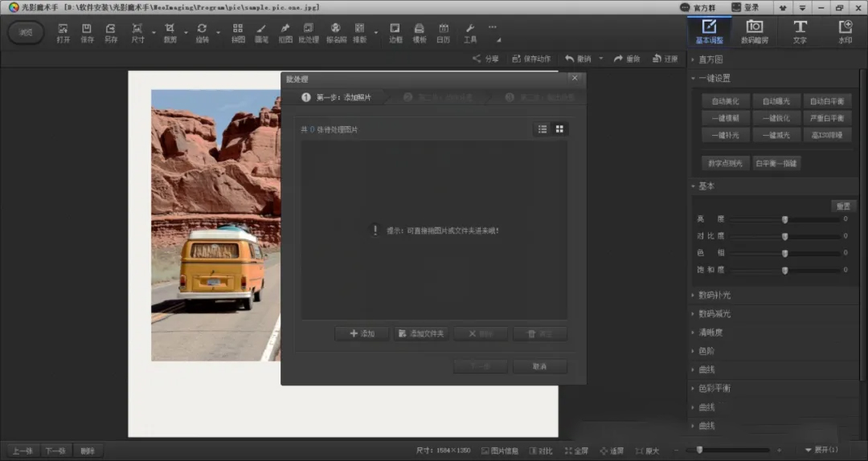The image size is (868, 461).
Task: Click 还原 (Restore) button
Action: point(665,59)
